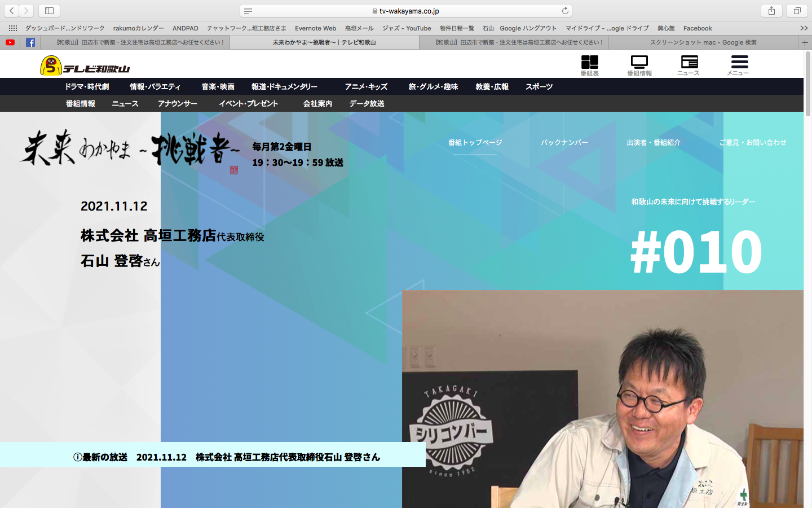Open データ放送 in sub-navigation
The image size is (812, 508).
367,104
